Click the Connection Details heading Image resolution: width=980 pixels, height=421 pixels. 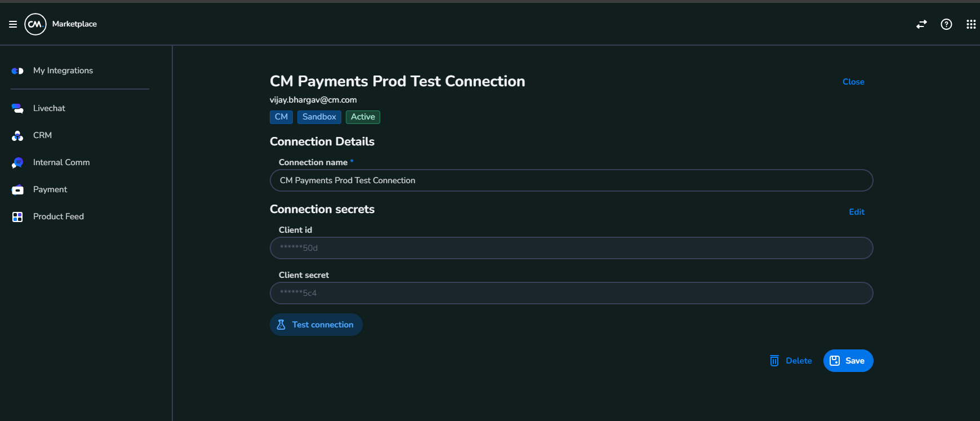tap(322, 141)
